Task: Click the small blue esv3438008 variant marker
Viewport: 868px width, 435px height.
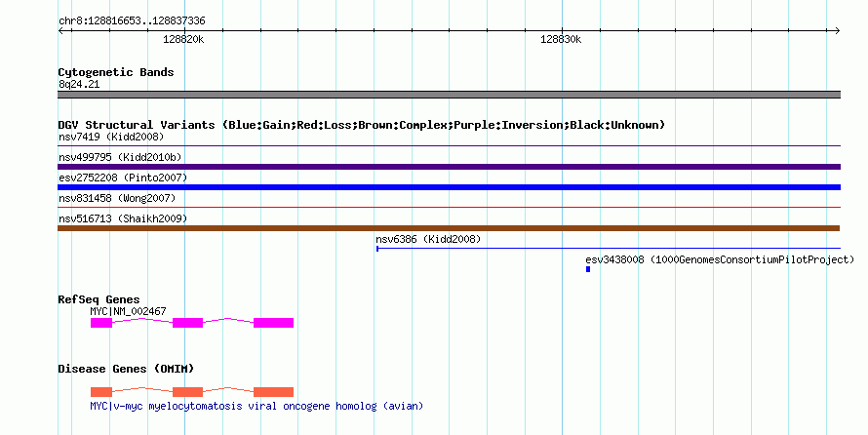Action: pyautogui.click(x=588, y=269)
